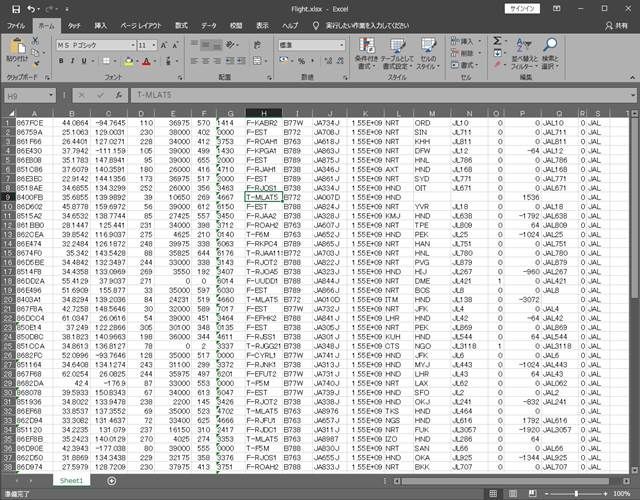This screenshot has height=500, width=640.
Task: Click the Format Painter brush icon
Action: click(x=36, y=64)
